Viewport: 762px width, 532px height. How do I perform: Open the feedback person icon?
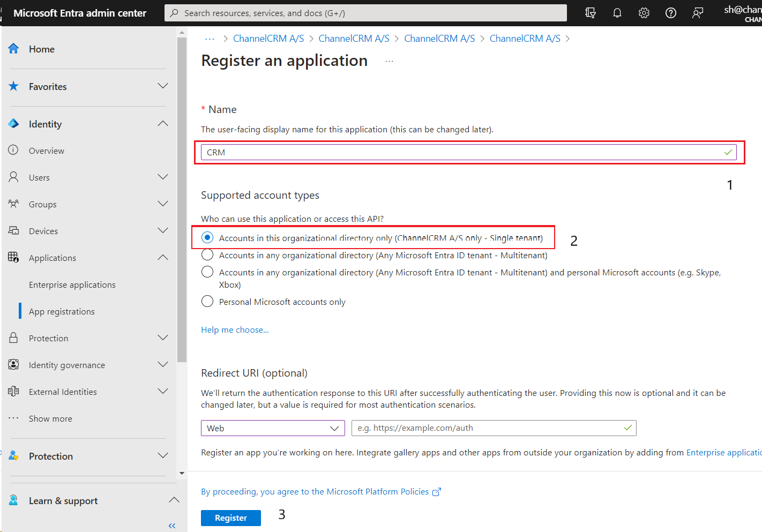tap(698, 13)
